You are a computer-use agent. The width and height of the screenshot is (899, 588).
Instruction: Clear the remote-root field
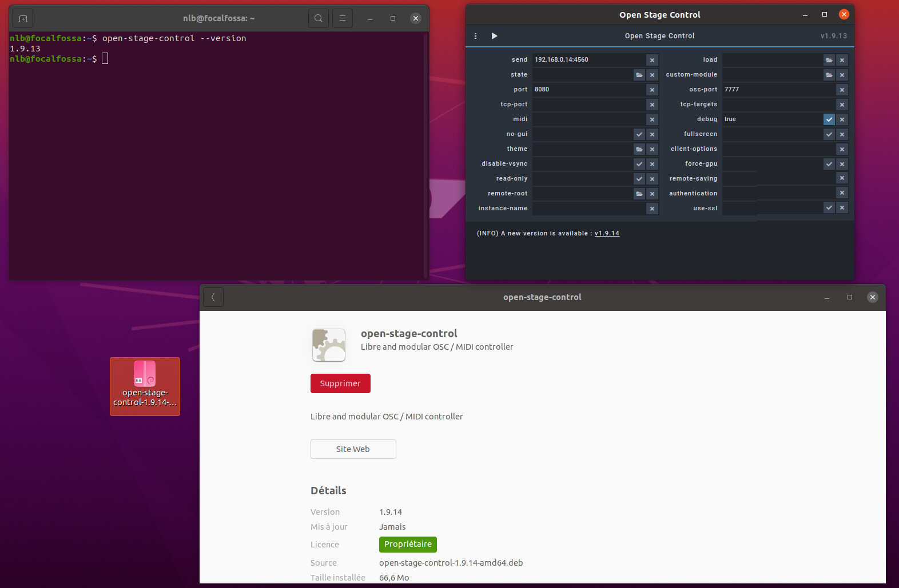(652, 194)
